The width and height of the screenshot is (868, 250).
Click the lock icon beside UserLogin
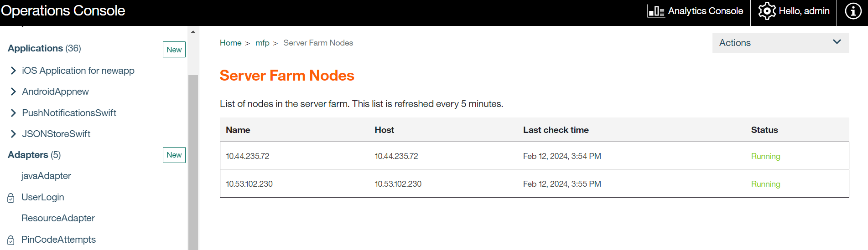pyautogui.click(x=11, y=198)
